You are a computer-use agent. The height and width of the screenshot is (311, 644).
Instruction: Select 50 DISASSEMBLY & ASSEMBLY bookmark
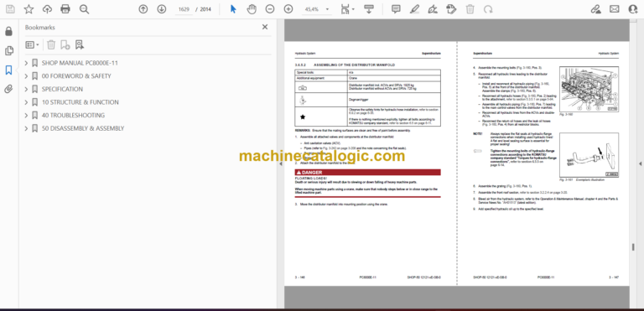point(82,128)
